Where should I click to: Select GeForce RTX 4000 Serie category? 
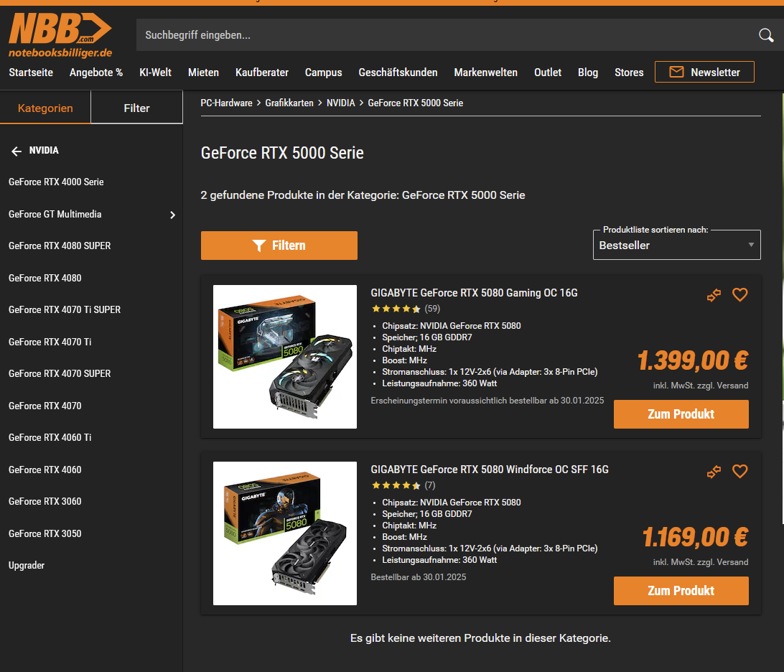[56, 182]
